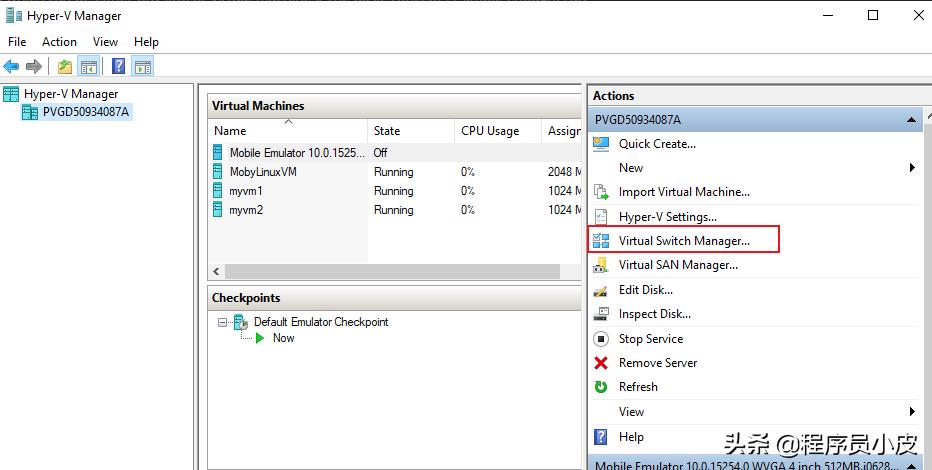Select the myvm2 name text

(x=246, y=210)
